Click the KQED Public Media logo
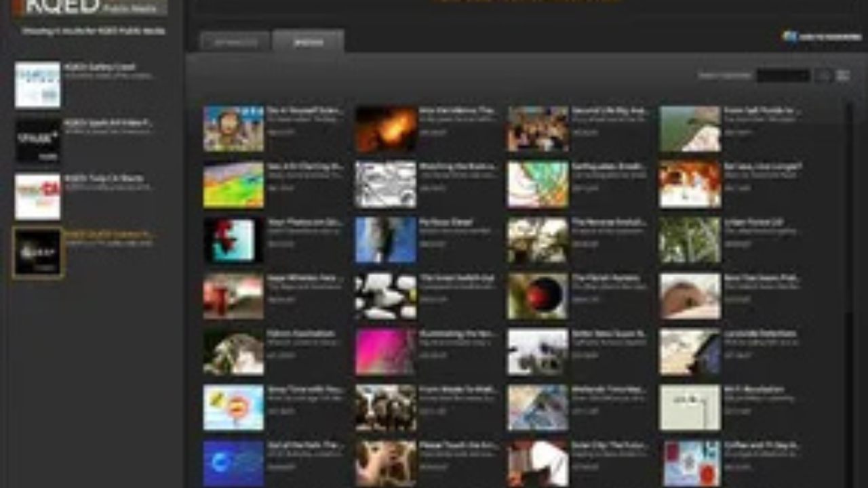Image resolution: width=868 pixels, height=488 pixels. tap(90, 7)
